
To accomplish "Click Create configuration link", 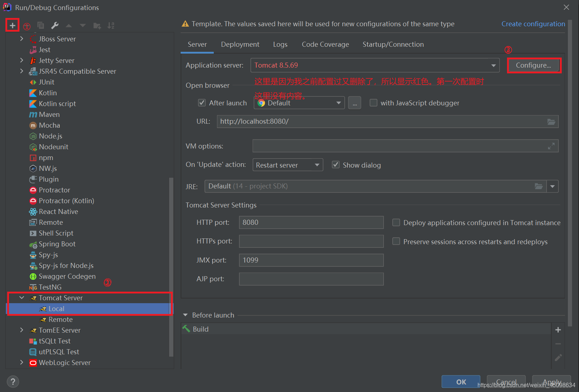I will click(x=533, y=24).
